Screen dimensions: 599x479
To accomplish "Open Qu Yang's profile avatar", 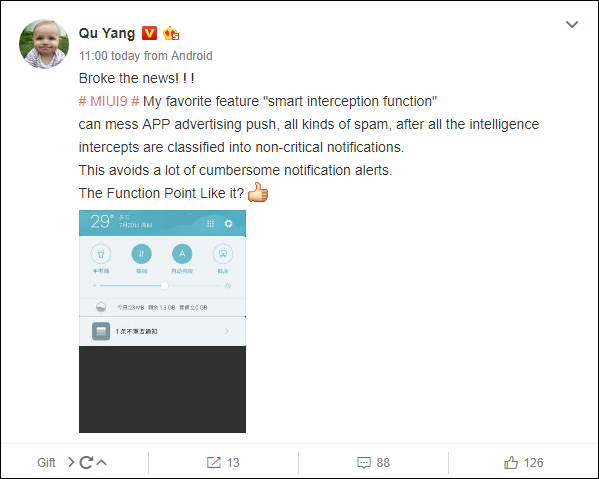I will 44,44.
